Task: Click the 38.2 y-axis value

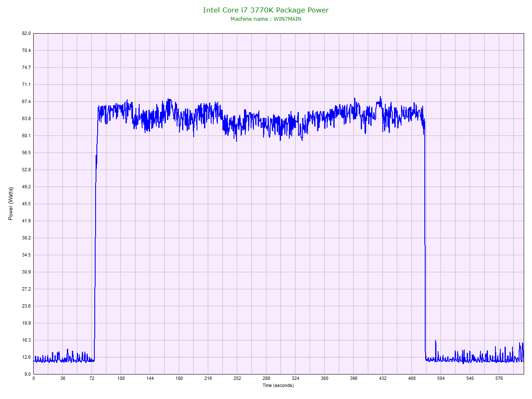Action: 26,238
